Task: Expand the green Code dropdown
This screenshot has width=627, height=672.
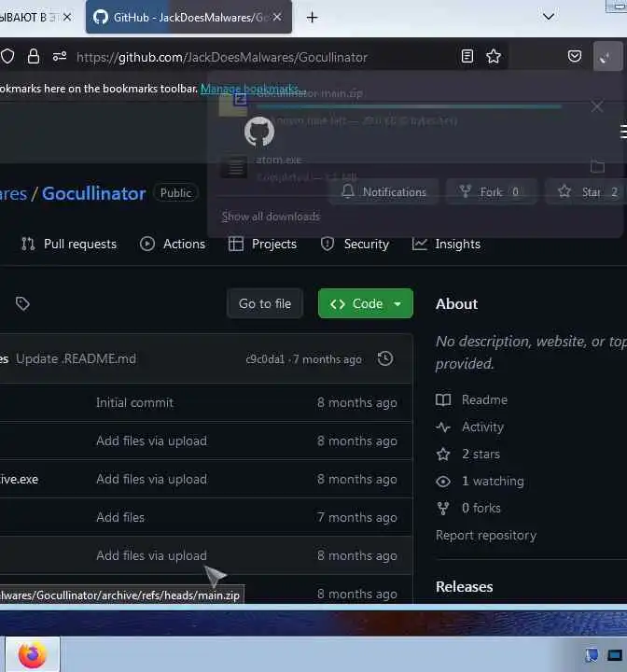Action: 366,303
